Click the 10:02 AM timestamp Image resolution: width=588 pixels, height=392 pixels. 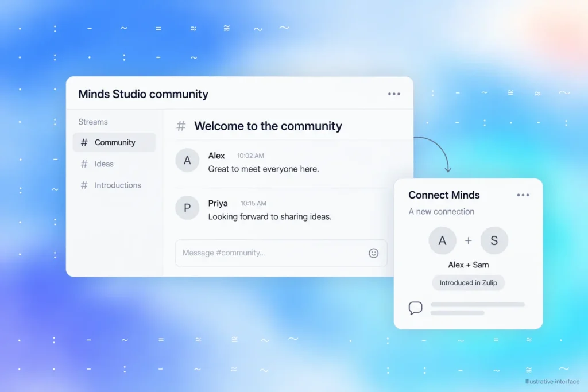pyautogui.click(x=250, y=156)
